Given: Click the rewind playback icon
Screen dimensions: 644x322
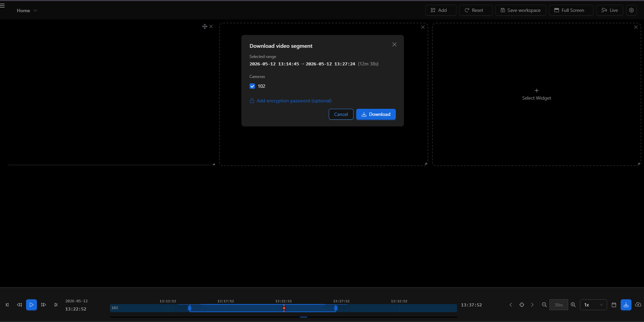Looking at the screenshot, I should pos(19,305).
